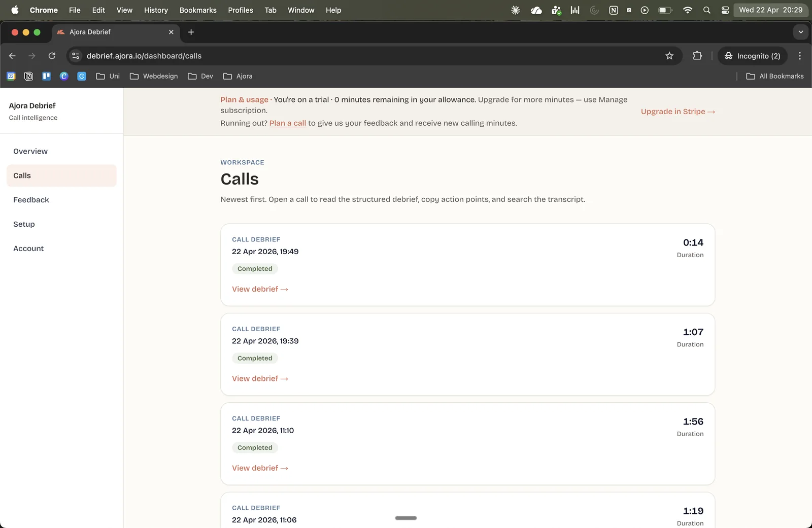View debrief for the 19:49 call

pos(260,289)
